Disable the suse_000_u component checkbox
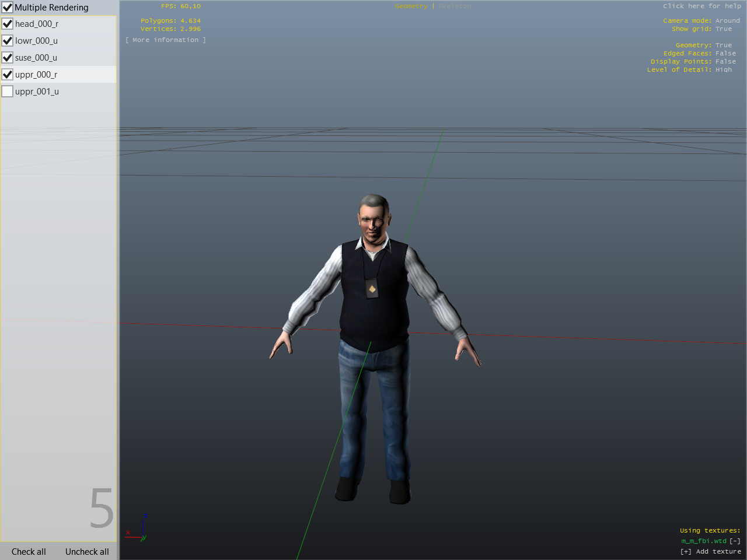Viewport: 747px width, 560px height. point(8,58)
